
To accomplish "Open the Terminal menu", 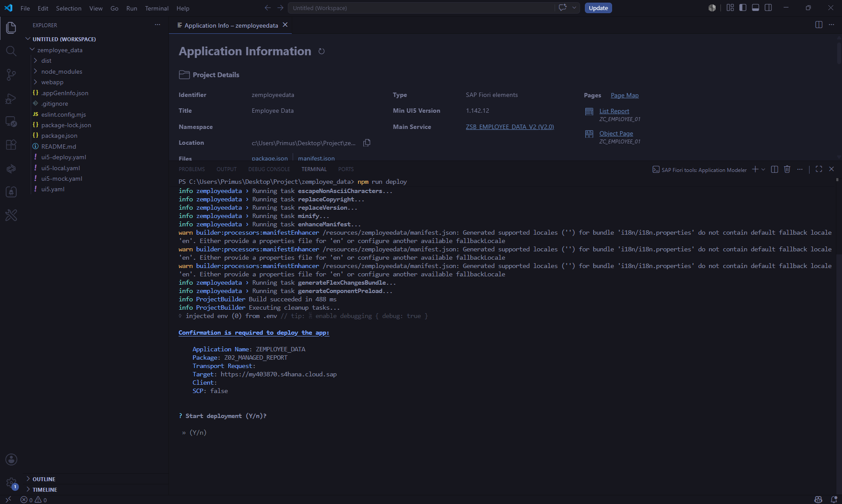I will point(157,8).
